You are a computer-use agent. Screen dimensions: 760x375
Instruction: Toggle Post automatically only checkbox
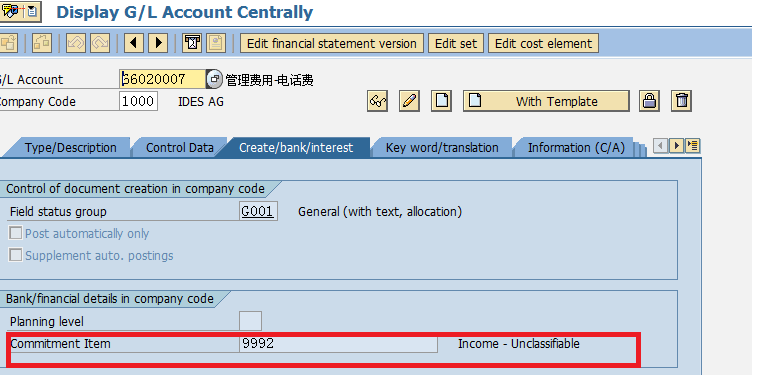(16, 233)
